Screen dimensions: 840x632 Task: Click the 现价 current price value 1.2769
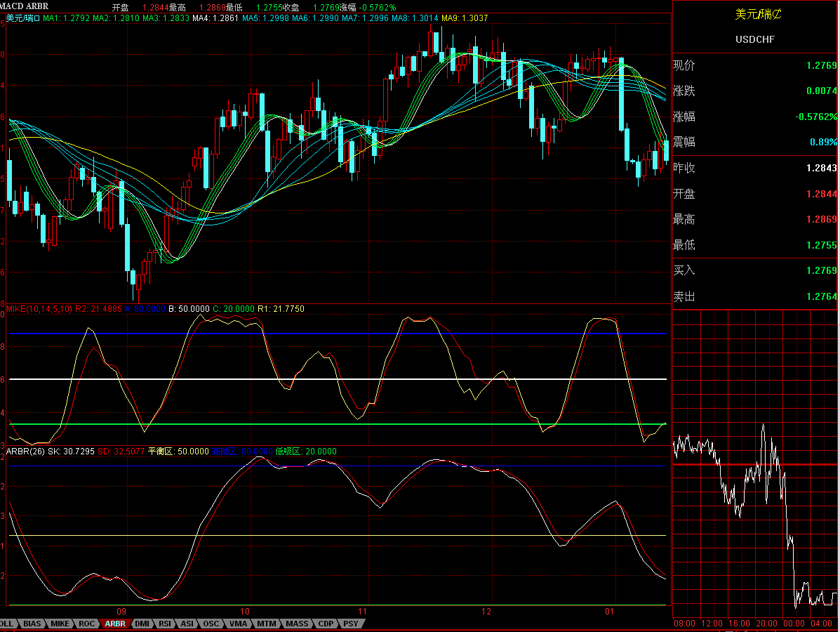[x=823, y=65]
